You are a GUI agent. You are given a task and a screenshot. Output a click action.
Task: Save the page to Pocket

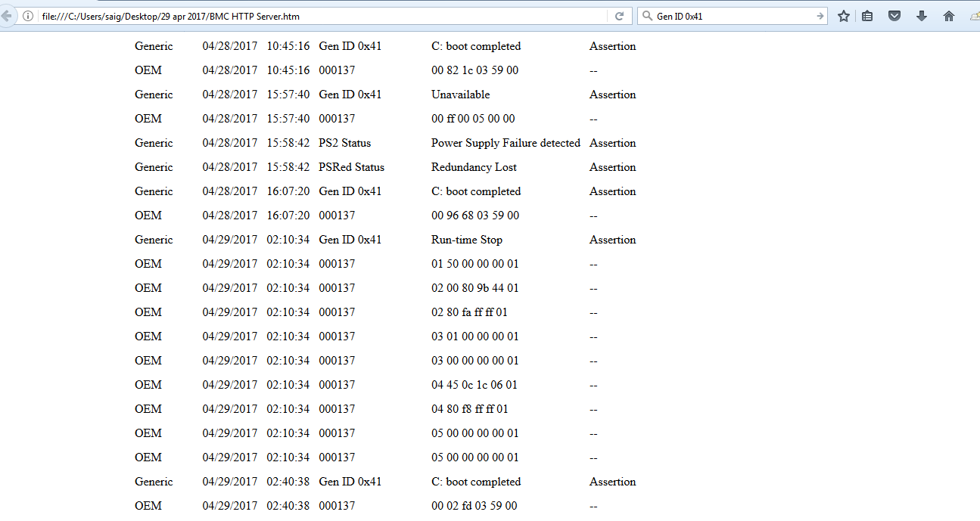(x=894, y=15)
